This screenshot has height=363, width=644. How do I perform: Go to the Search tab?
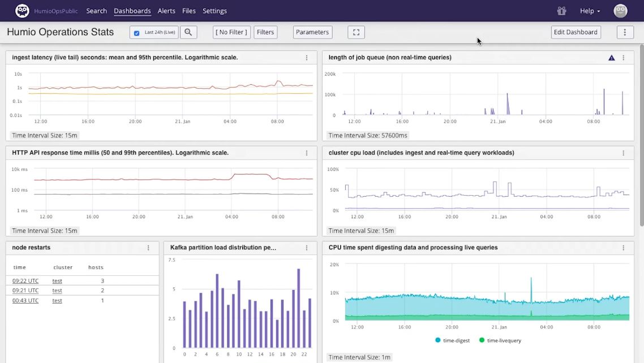[x=97, y=11]
